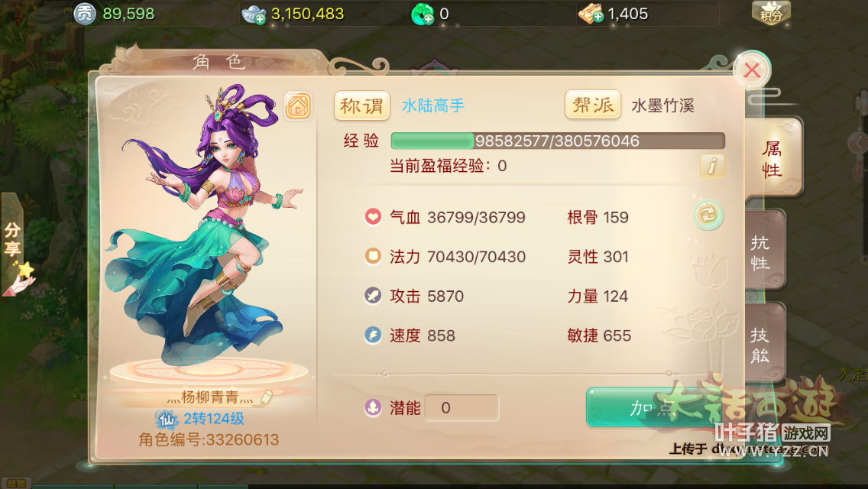This screenshot has width=868, height=489.
Task: Open the info icon next to bonus experience
Action: [712, 166]
